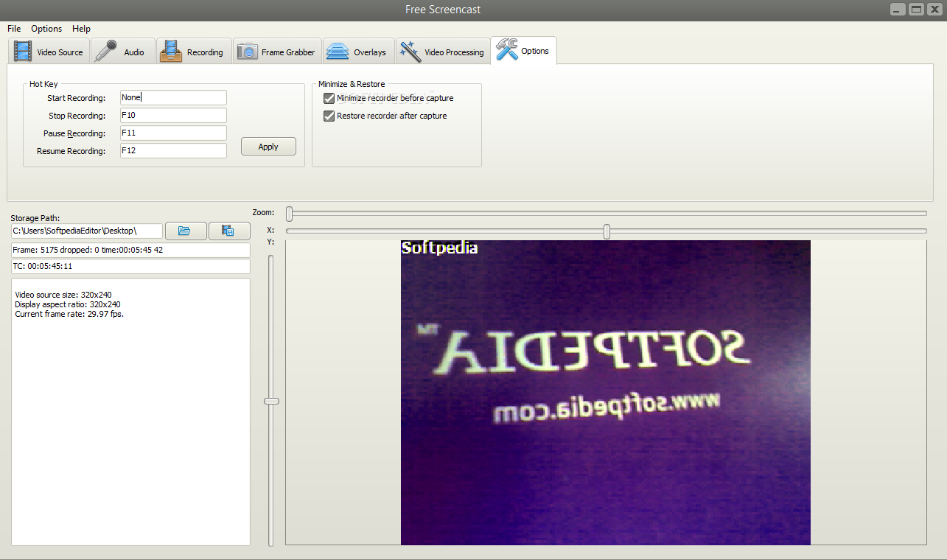Image resolution: width=947 pixels, height=560 pixels.
Task: Click the Frame dropped status text
Action: 130,250
